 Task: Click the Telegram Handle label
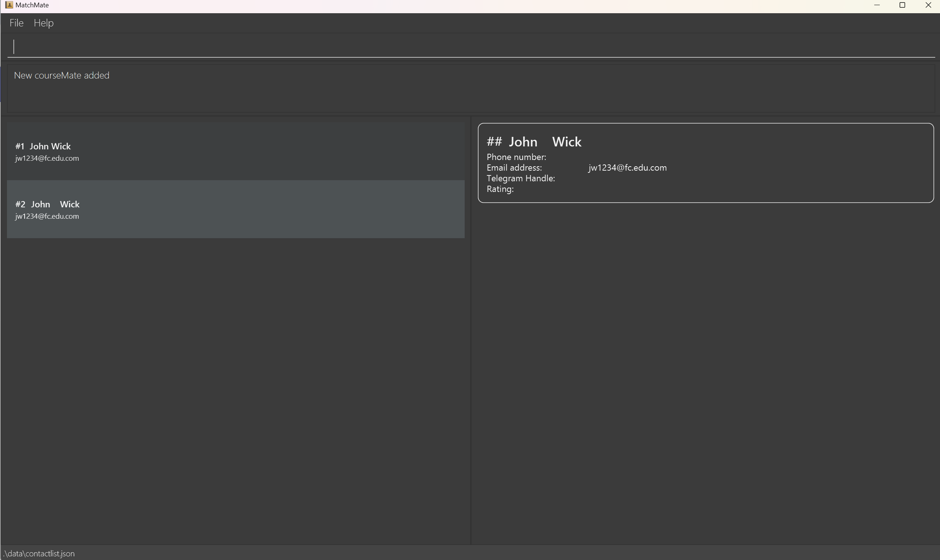tap(521, 178)
